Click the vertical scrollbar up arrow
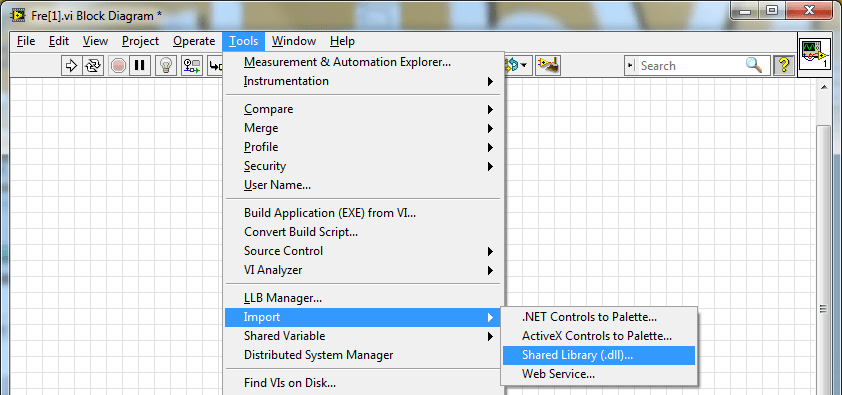 click(x=824, y=87)
